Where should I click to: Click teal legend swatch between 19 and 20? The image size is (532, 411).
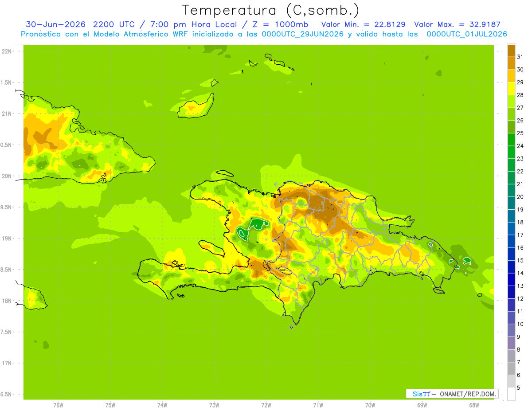pyautogui.click(x=511, y=203)
